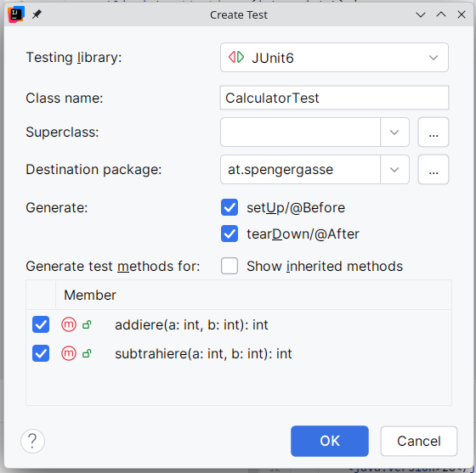Screen dimensions: 476x473
Task: Uncheck the tearDown/@After checkbox
Action: click(x=229, y=234)
